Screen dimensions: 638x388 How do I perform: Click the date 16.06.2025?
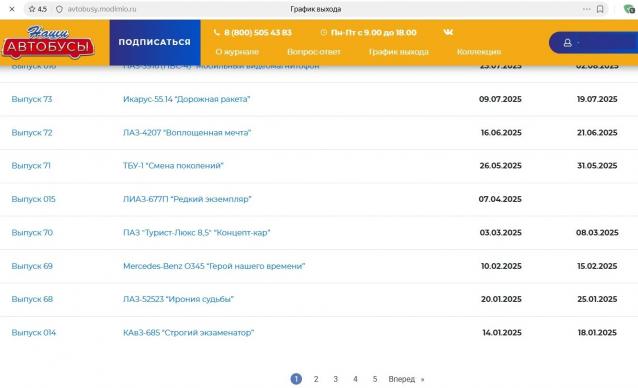[x=501, y=133]
